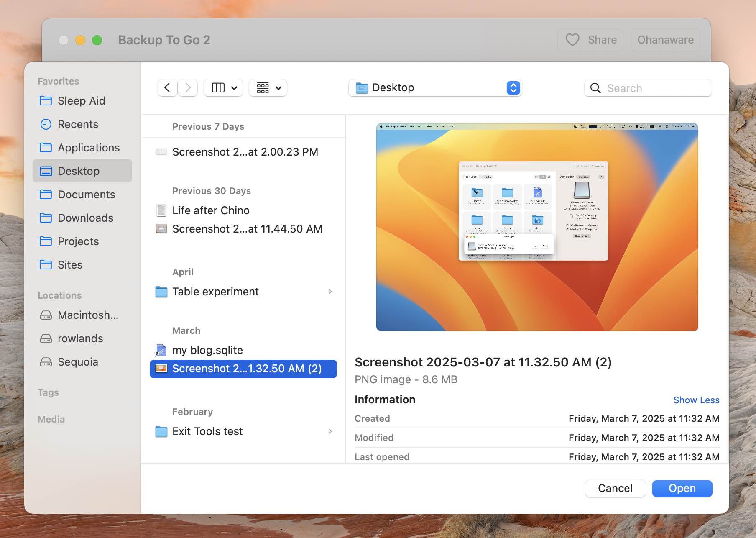Click my blog.sqlite file icon
The width and height of the screenshot is (756, 538).
(161, 350)
